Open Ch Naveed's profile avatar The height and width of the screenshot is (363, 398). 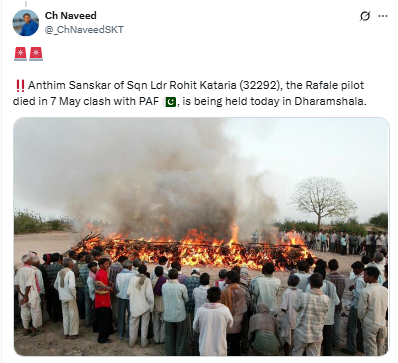pos(26,23)
